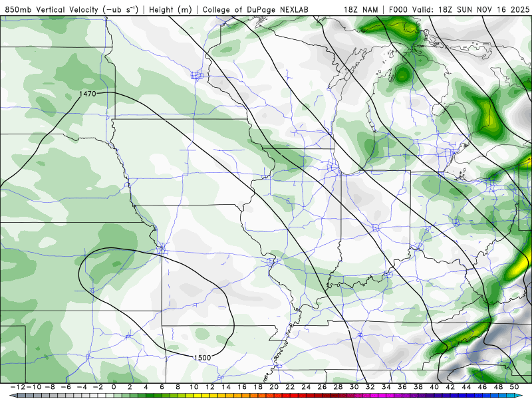Screen dimensions: 532x399
Task: Click the '6' value on the color scale
Action: tap(162, 387)
